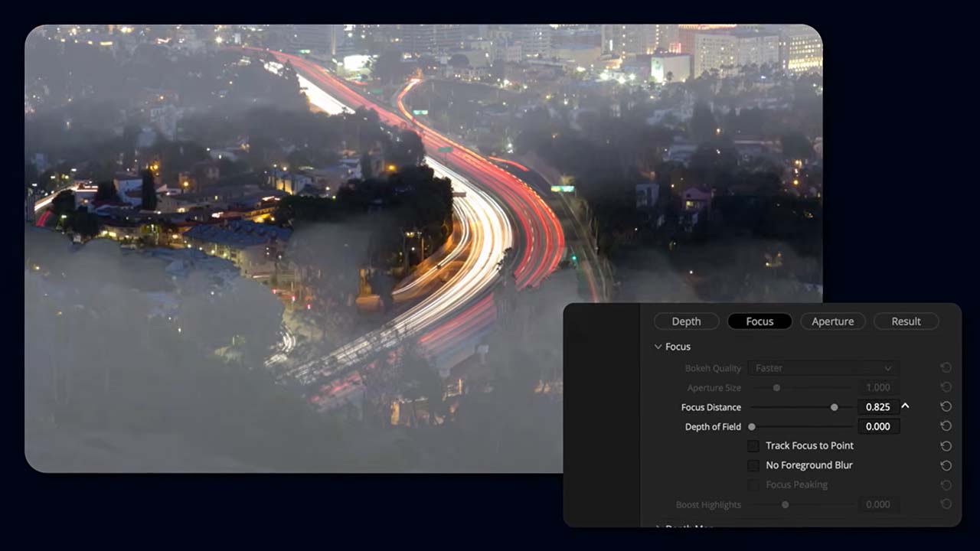Select the Result view button

[906, 321]
